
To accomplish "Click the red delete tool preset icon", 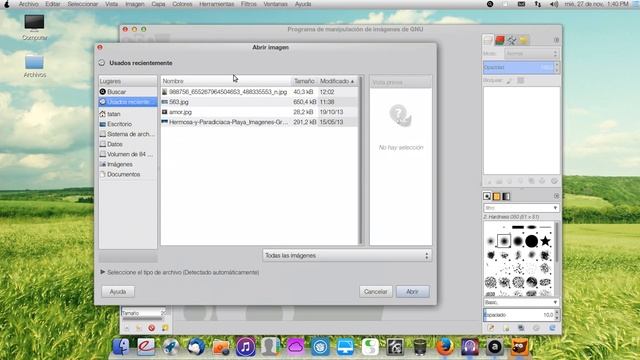I will pyautogui.click(x=151, y=328).
